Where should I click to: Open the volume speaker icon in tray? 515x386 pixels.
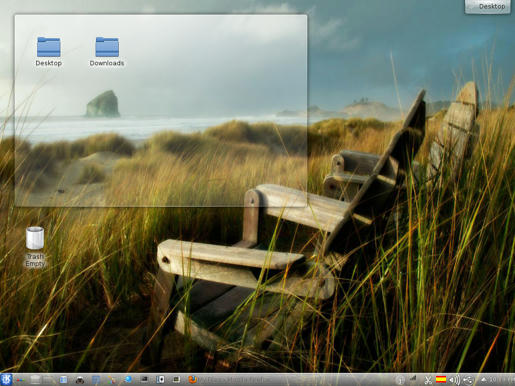[x=454, y=380]
